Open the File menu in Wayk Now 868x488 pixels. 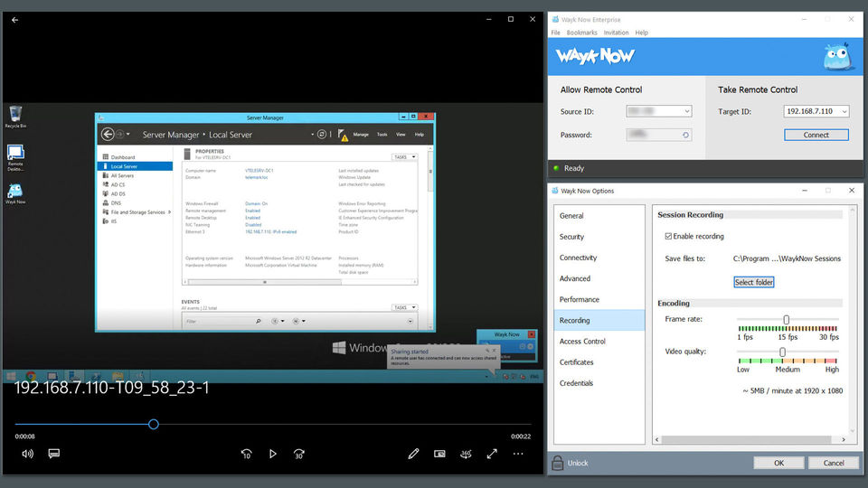(x=555, y=33)
